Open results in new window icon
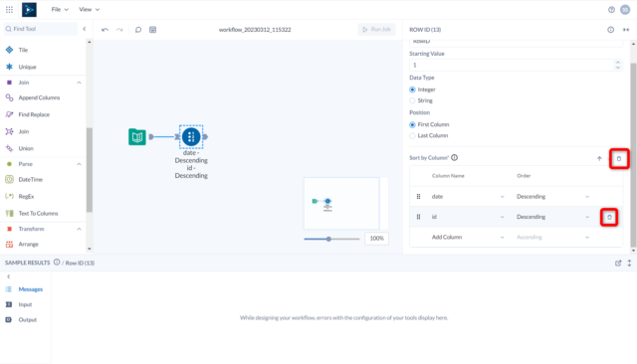The height and width of the screenshot is (364, 637). point(618,263)
